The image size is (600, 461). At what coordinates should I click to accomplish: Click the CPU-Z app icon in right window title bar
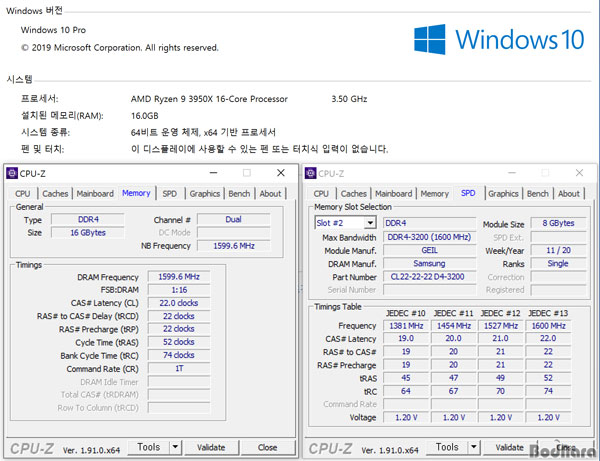click(x=310, y=173)
